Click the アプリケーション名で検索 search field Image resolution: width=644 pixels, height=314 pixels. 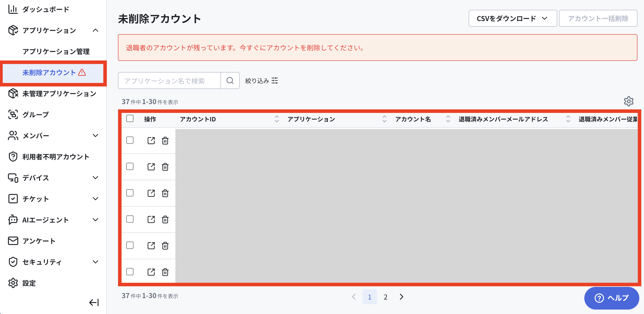169,80
